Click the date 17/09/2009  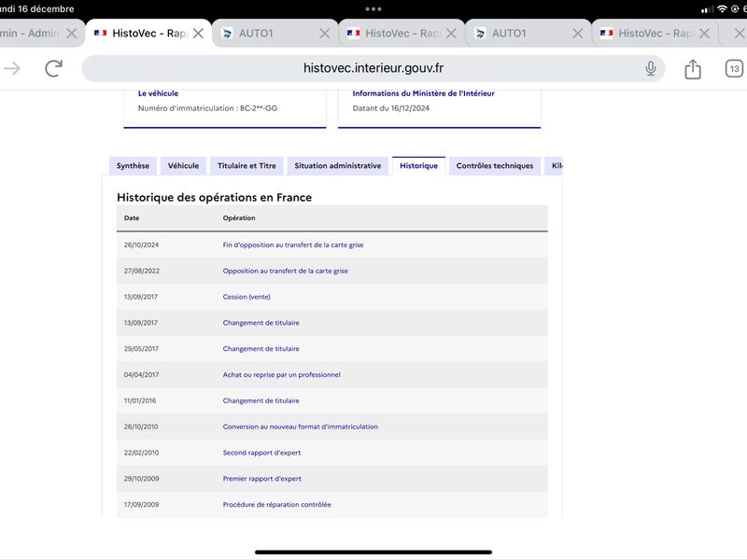tap(142, 504)
